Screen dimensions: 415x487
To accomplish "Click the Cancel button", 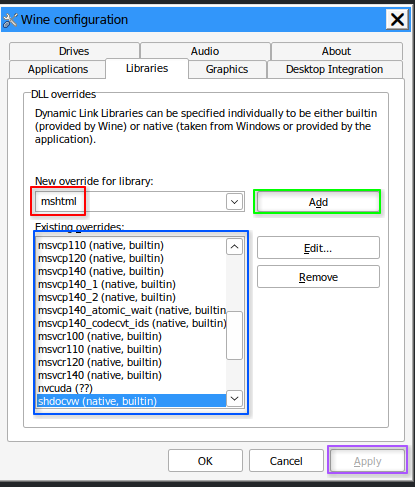I will point(286,461).
